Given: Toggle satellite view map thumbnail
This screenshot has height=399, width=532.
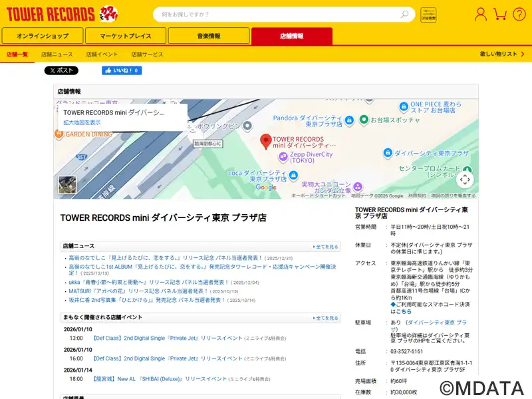Looking at the screenshot, I should 67,185.
